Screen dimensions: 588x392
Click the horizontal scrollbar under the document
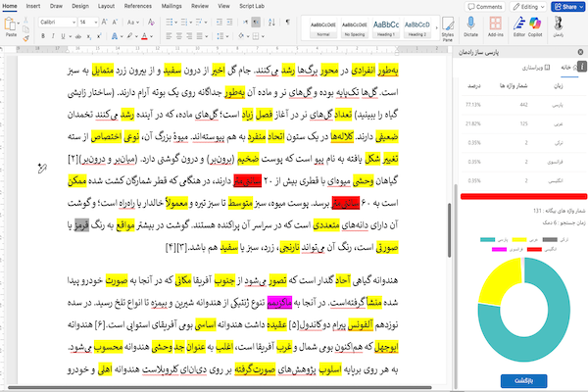point(220,387)
